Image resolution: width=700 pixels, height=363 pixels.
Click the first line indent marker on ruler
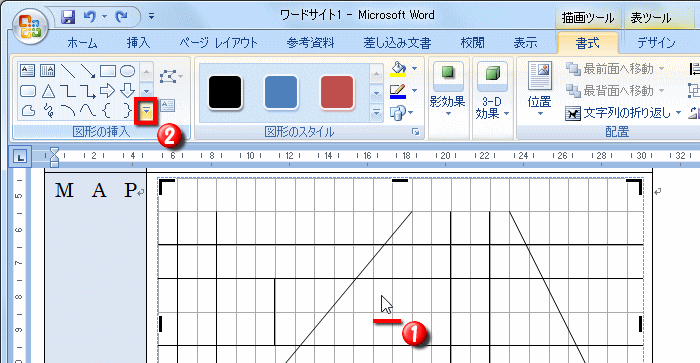[54, 152]
